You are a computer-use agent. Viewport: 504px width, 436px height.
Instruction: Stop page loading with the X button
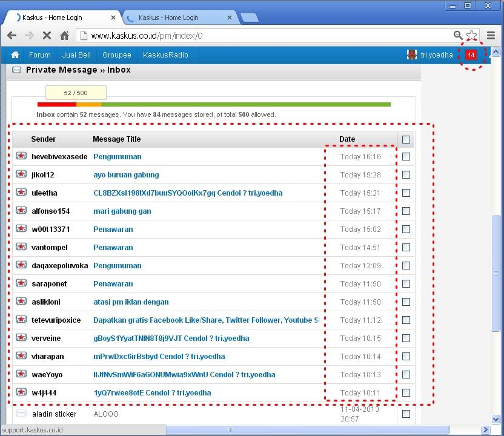(47, 35)
